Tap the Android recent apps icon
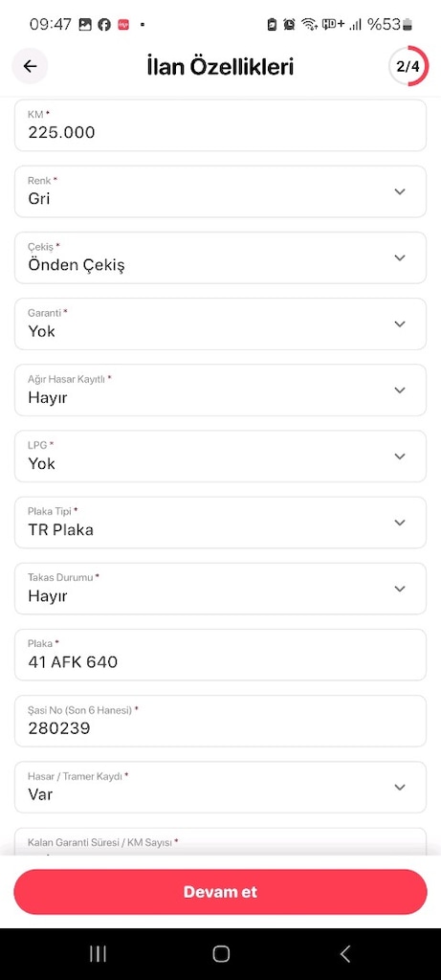The width and height of the screenshot is (441, 980). [x=99, y=953]
